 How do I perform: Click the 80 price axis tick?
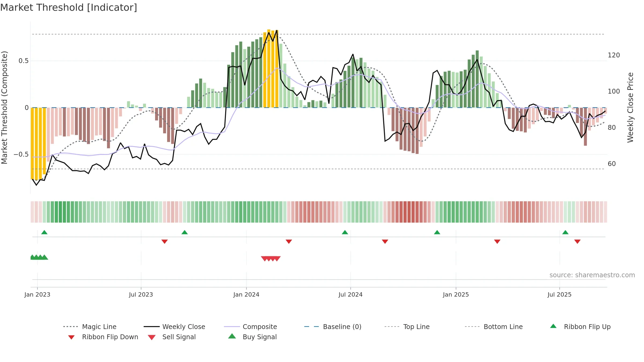click(x=612, y=128)
